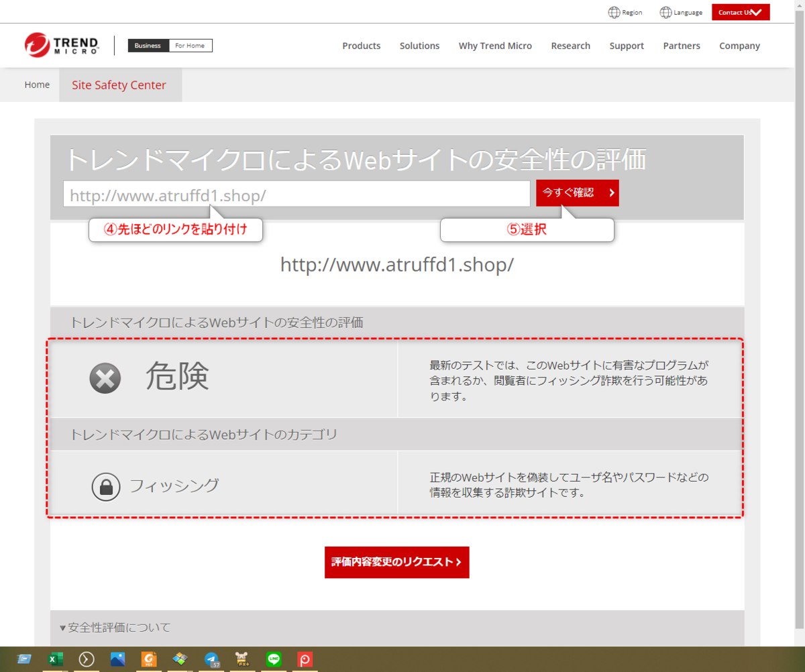Select the Site Safety Center tab
The image size is (805, 672).
click(119, 85)
